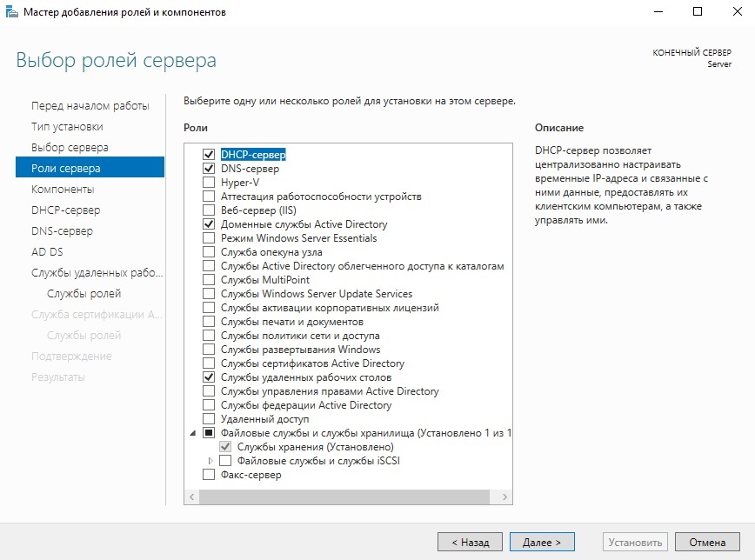Enable the Веб-сервер (IIS) role

coord(208,210)
